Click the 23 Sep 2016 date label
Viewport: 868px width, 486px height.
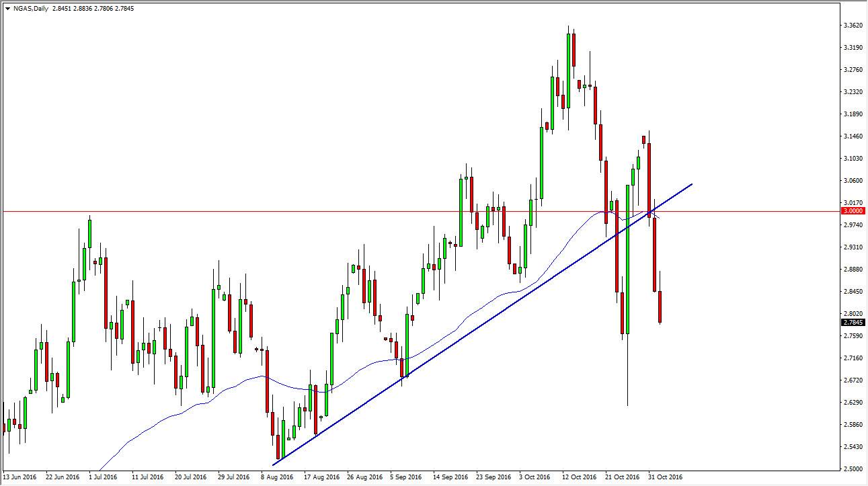(x=492, y=478)
